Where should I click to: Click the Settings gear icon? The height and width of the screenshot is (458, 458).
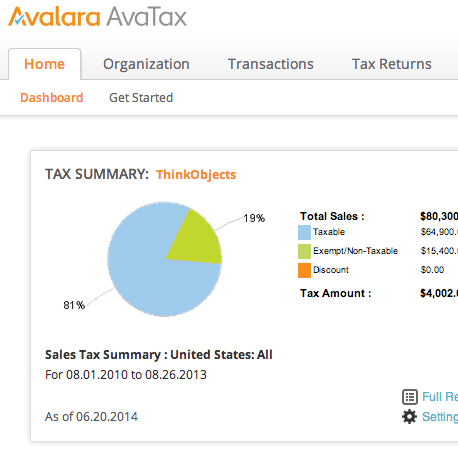click(409, 417)
